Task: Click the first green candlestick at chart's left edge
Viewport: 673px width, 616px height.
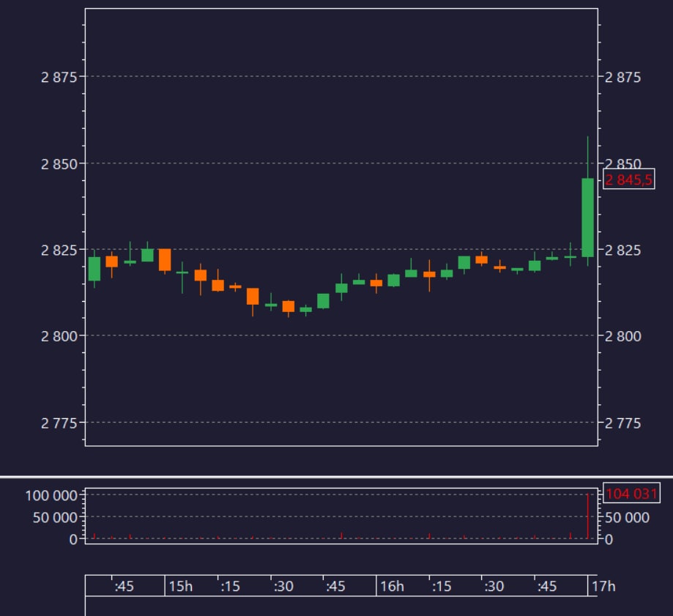Action: click(x=94, y=269)
